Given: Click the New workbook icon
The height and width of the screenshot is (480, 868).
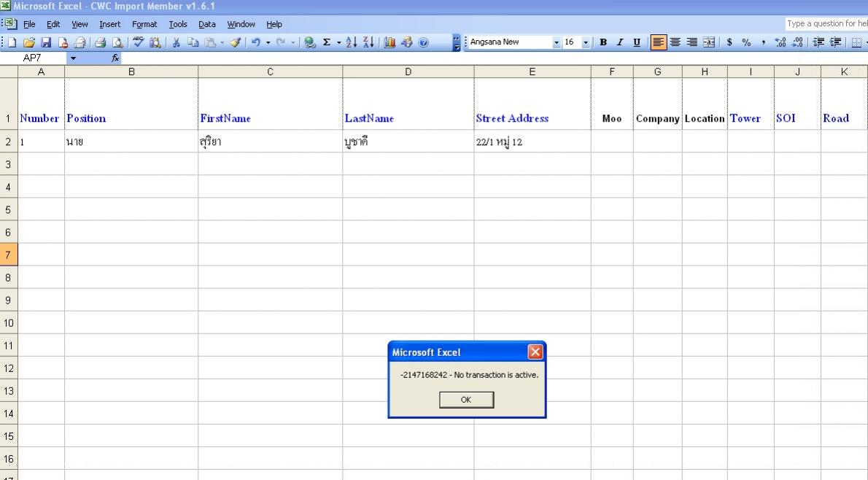Looking at the screenshot, I should coord(12,42).
